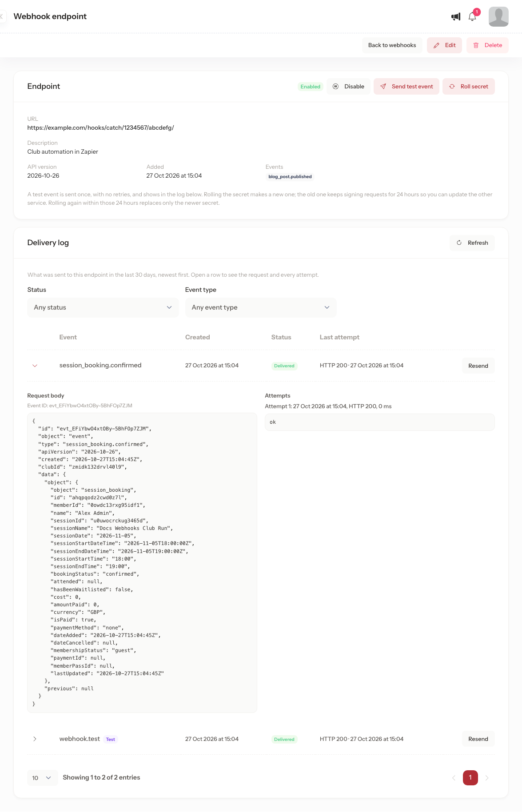Click the 'ok' attempt response box
This screenshot has width=522, height=812.
pyautogui.click(x=380, y=422)
